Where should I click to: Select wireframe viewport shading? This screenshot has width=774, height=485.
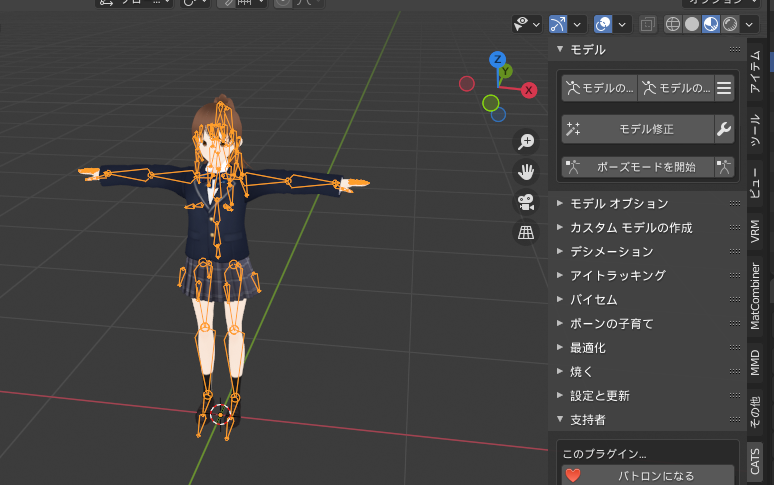pyautogui.click(x=672, y=24)
